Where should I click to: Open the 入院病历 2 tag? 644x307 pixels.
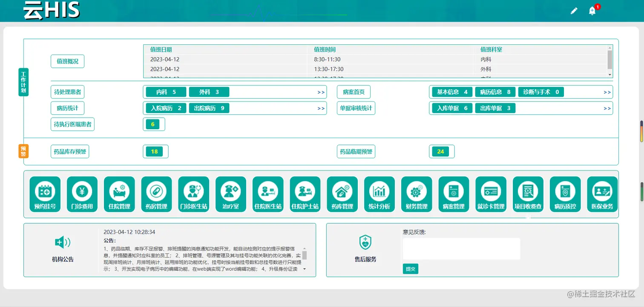[x=166, y=108]
